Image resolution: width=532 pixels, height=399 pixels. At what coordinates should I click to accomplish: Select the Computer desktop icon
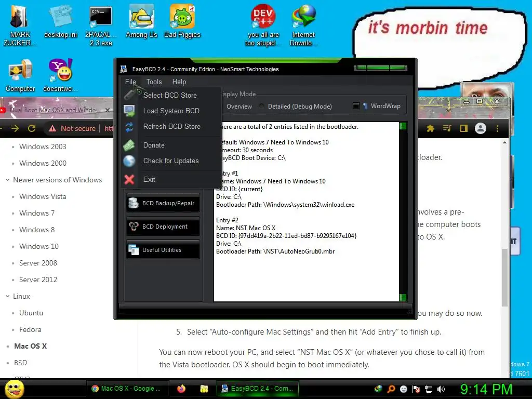point(20,75)
